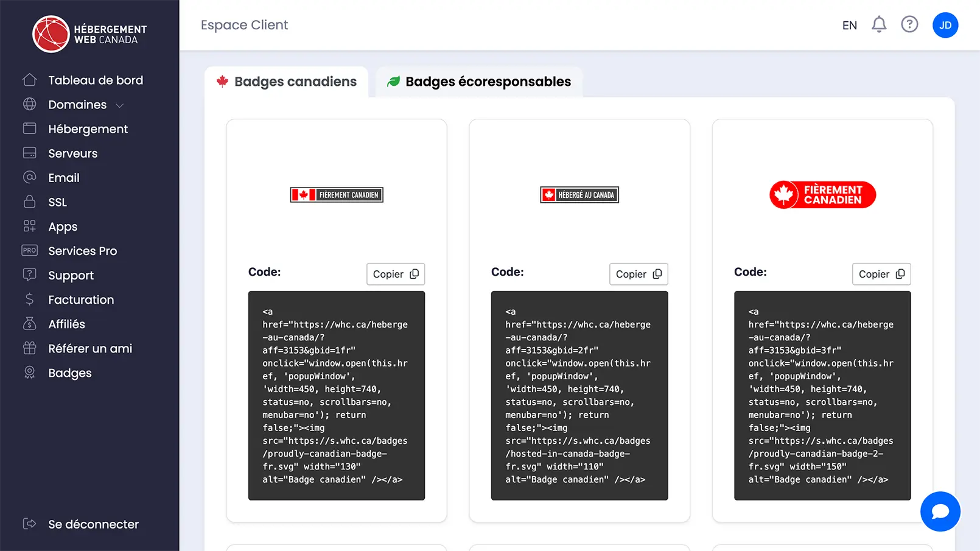Click the Badges ribbon icon

pyautogui.click(x=29, y=372)
